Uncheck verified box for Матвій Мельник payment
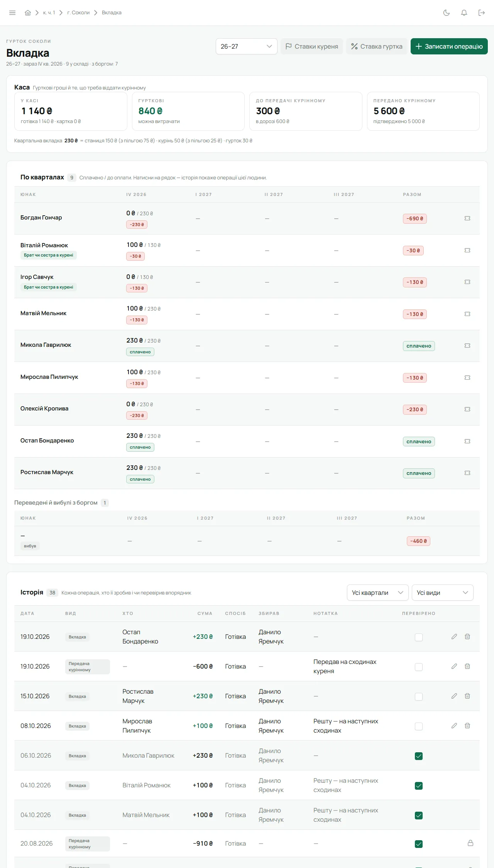This screenshot has width=494, height=868. point(419,816)
